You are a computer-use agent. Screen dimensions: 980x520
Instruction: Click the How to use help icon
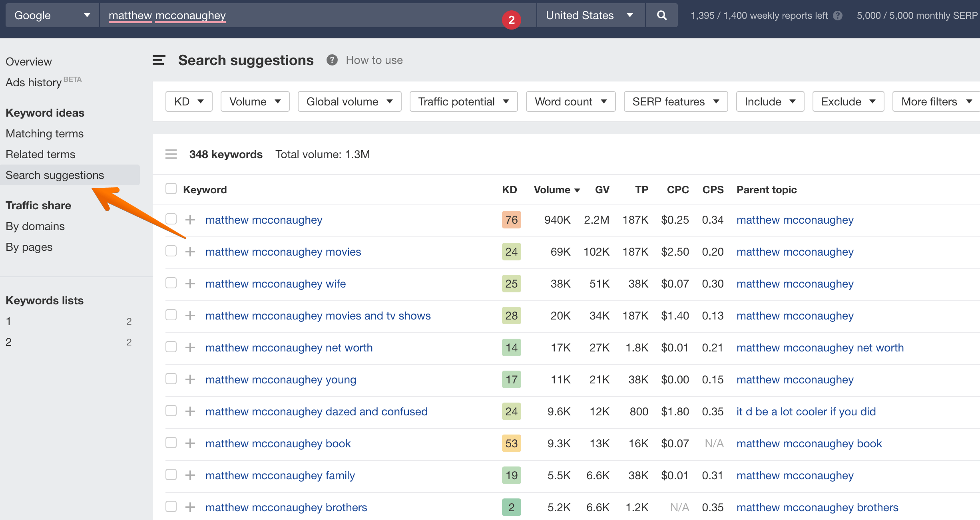[x=332, y=60]
